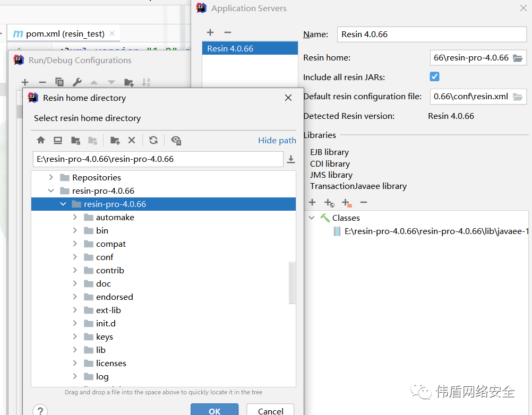
Task: Browse for Resin home folder
Action: [518, 58]
